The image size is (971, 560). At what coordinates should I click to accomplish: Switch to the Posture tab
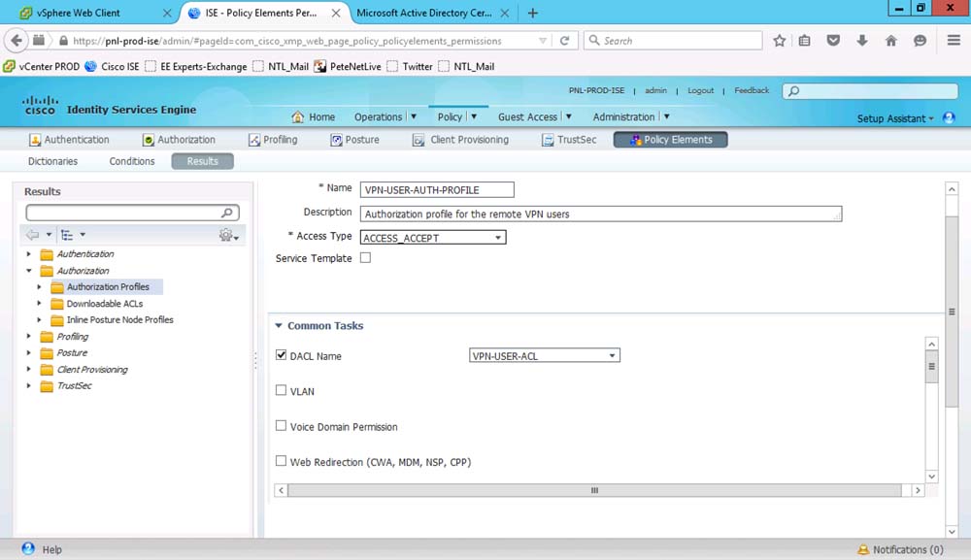pyautogui.click(x=354, y=140)
